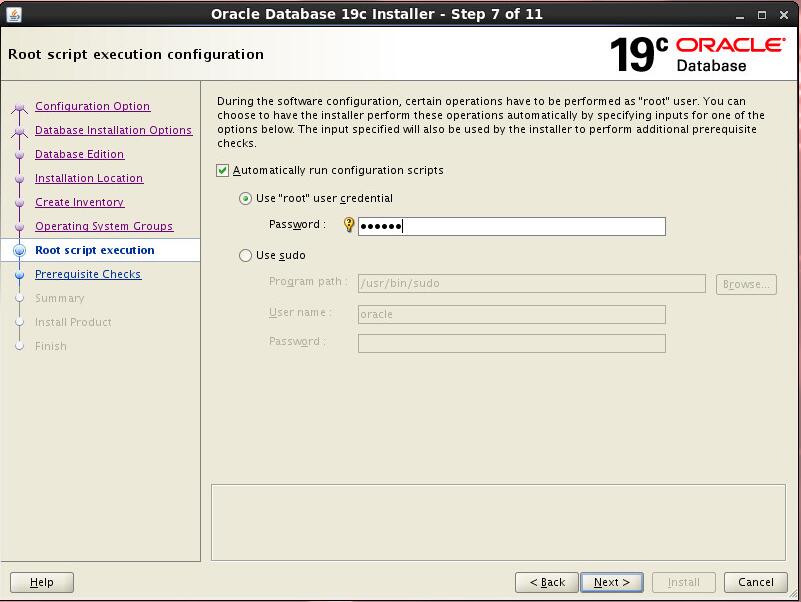Click the hint icon beside the Password field

pos(349,225)
